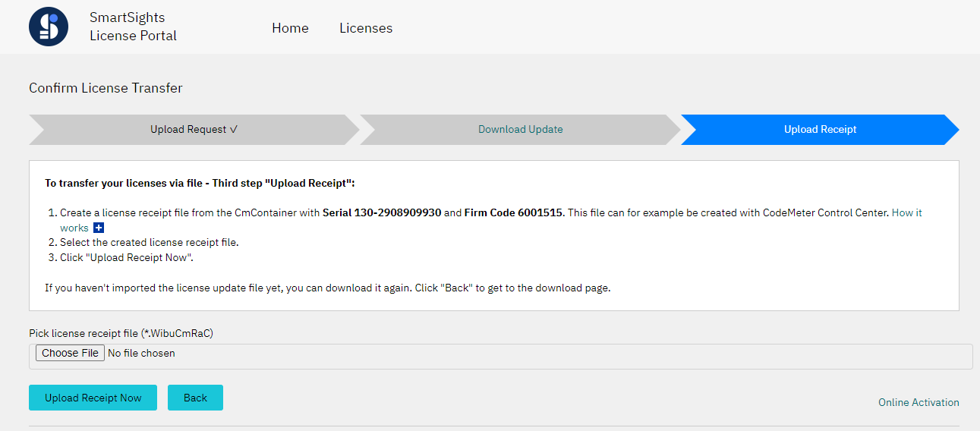
Task: Click the Choose File button
Action: (x=70, y=353)
